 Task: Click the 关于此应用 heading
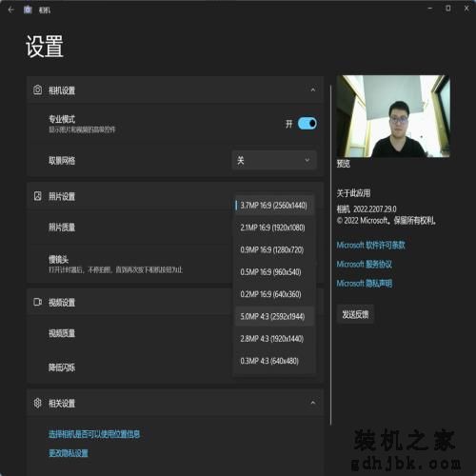(353, 193)
